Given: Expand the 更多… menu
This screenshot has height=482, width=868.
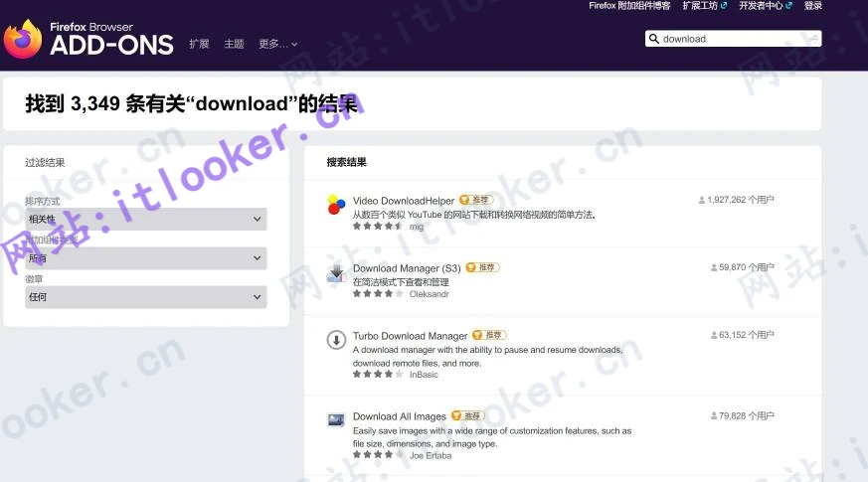Looking at the screenshot, I should (277, 44).
